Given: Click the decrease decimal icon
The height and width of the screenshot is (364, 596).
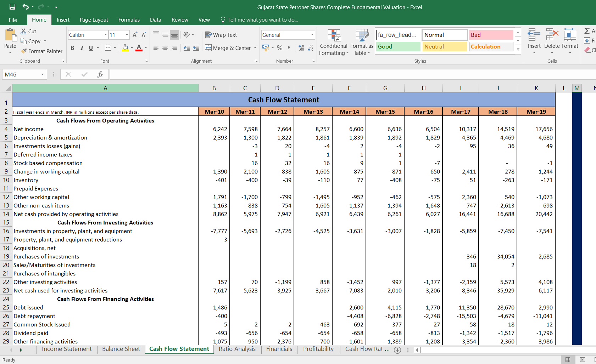Looking at the screenshot, I should coord(311,48).
